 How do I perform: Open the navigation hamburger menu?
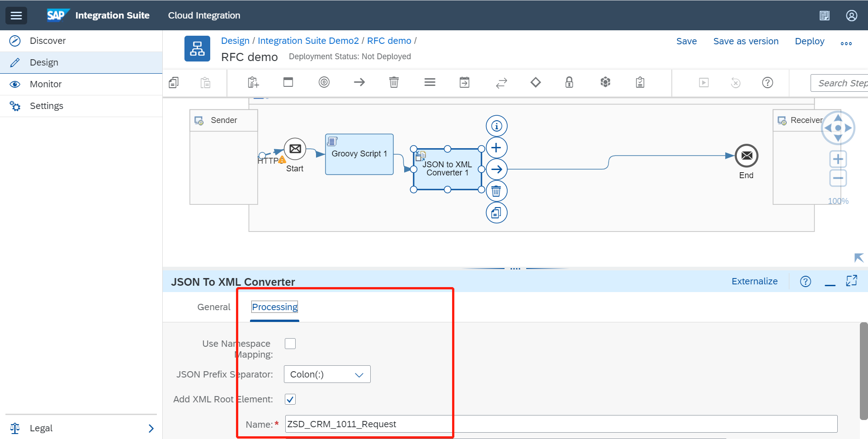coord(16,15)
